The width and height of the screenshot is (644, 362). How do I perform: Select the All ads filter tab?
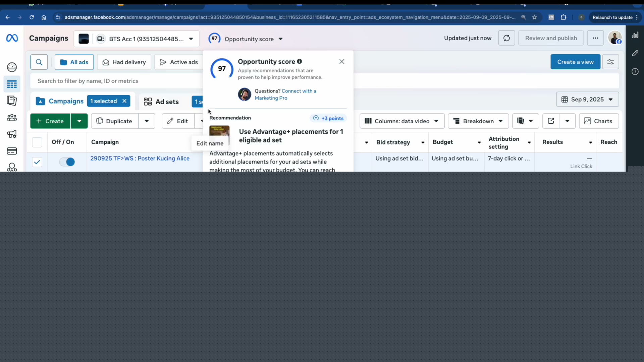(x=74, y=62)
